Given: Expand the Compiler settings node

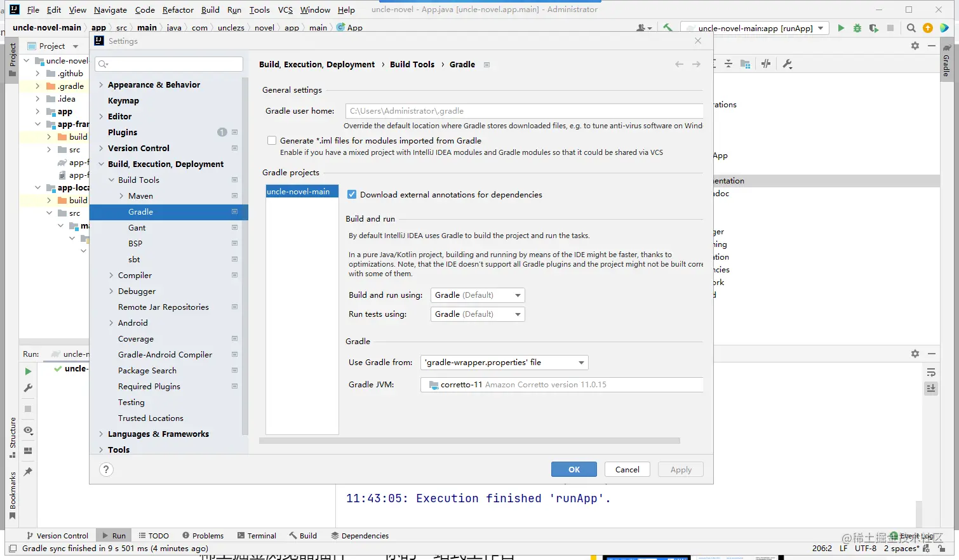Looking at the screenshot, I should (111, 275).
